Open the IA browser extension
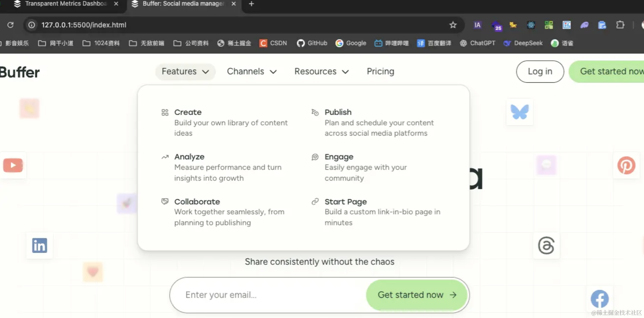This screenshot has width=644, height=318. tap(477, 25)
